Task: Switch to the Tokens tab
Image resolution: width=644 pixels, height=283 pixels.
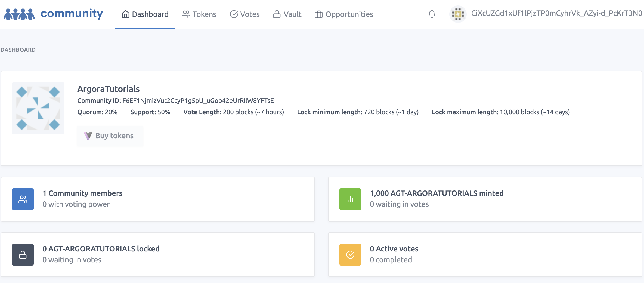Action: point(199,14)
